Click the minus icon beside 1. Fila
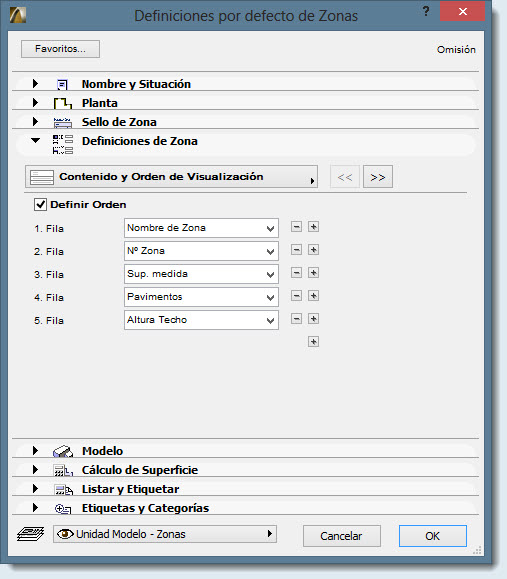The width and height of the screenshot is (507, 579). pyautogui.click(x=296, y=227)
